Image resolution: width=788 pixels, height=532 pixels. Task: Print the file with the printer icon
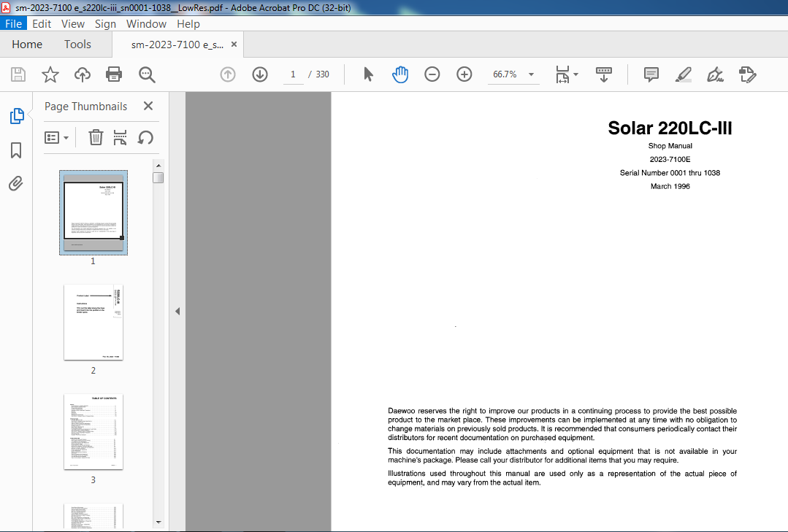point(114,74)
